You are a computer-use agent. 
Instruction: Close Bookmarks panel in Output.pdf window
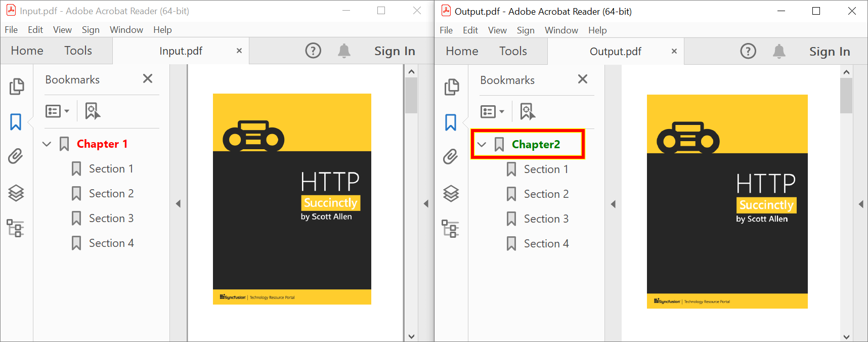tap(583, 79)
